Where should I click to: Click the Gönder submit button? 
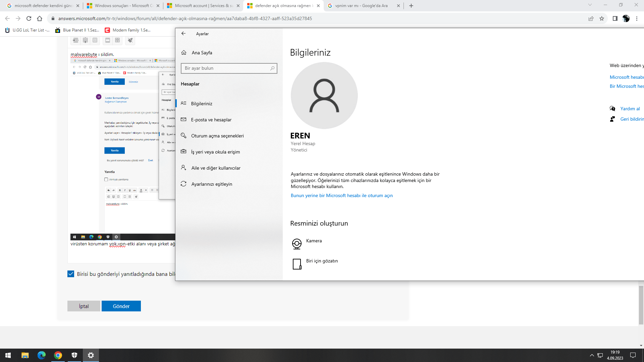pos(121,306)
